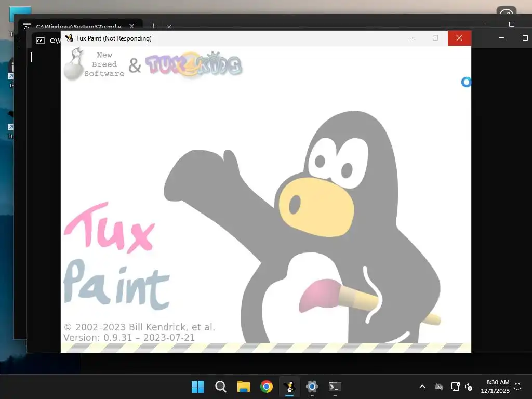Open network status tray icon

point(455,387)
